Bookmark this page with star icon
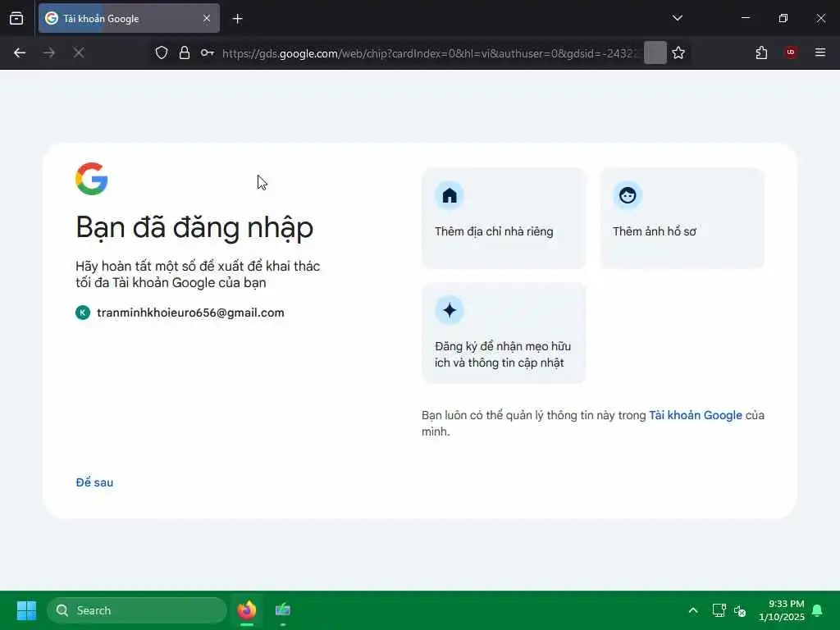 click(678, 52)
